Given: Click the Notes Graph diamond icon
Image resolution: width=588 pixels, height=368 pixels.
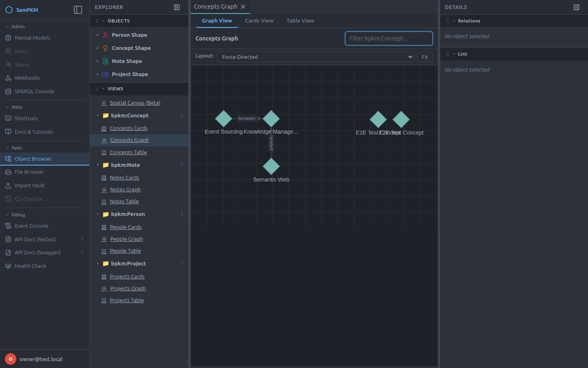Looking at the screenshot, I should click(x=104, y=190).
